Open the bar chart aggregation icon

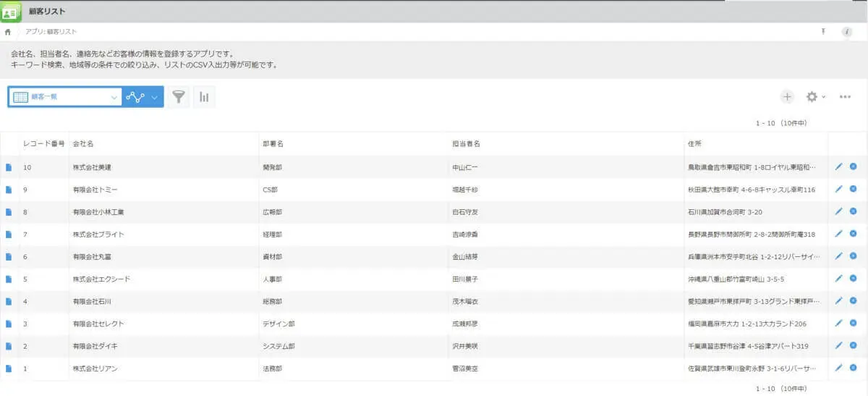point(204,97)
